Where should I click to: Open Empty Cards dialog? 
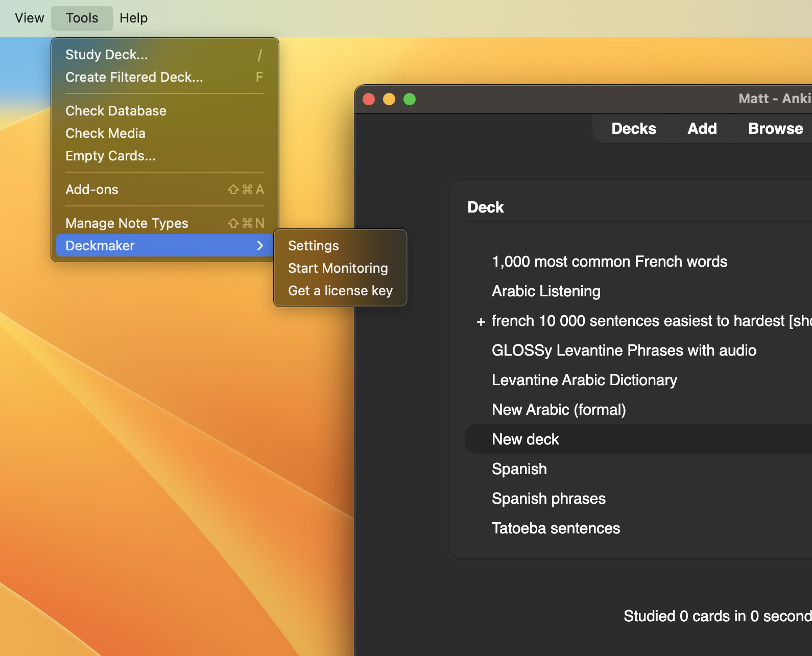110,156
